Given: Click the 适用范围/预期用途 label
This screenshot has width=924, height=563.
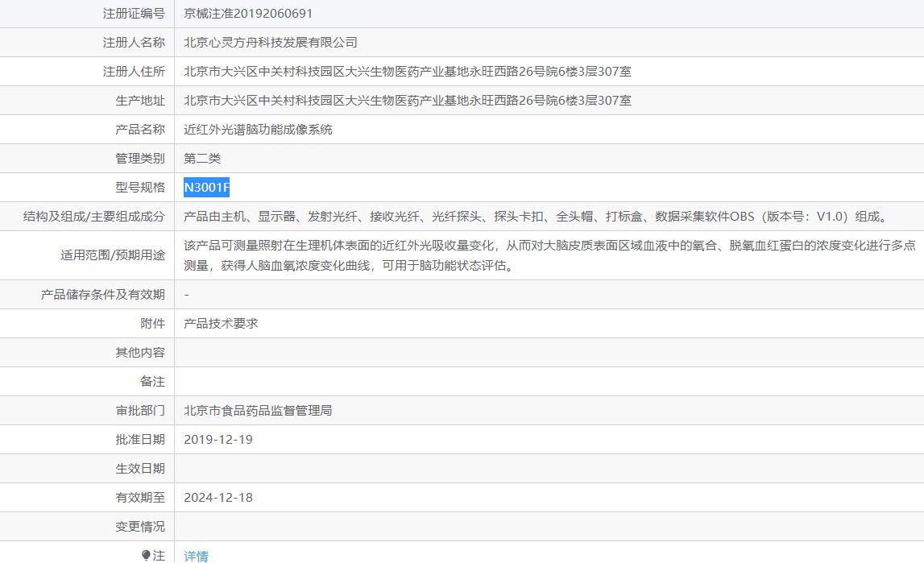Looking at the screenshot, I should pos(113,255).
